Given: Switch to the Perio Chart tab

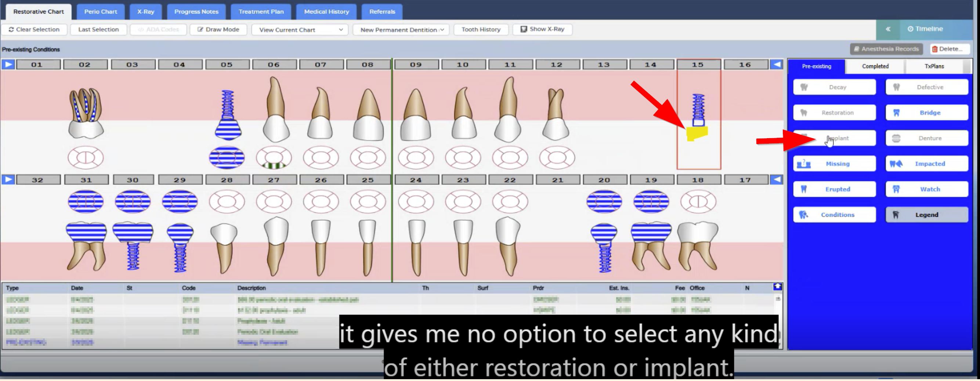Looking at the screenshot, I should 101,12.
